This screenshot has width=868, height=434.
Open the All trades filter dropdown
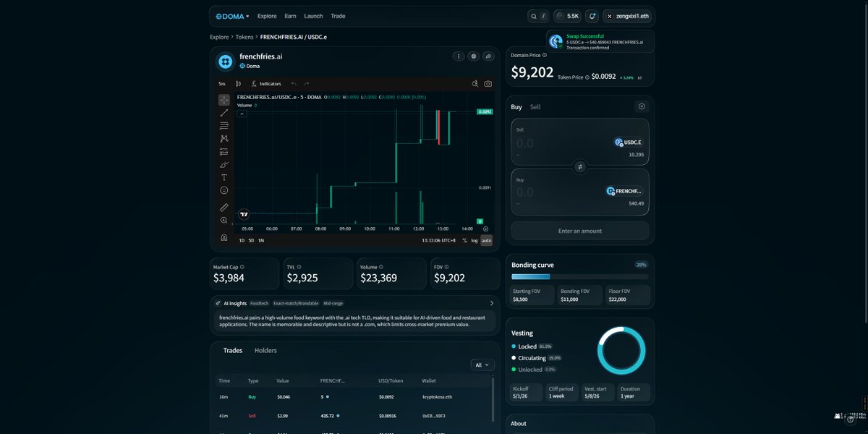pyautogui.click(x=482, y=365)
